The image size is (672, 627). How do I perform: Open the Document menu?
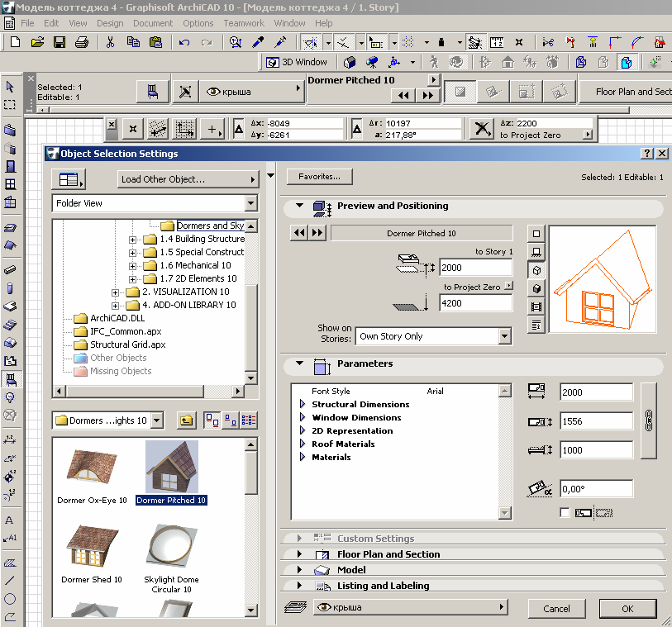153,23
